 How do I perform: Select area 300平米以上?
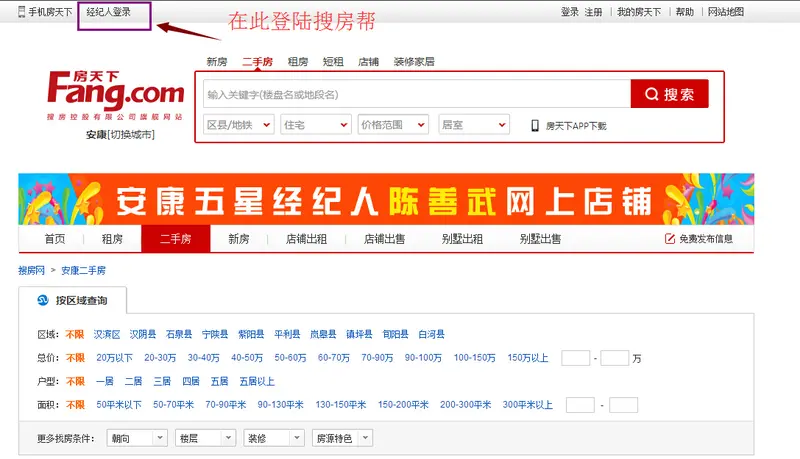coord(528,405)
